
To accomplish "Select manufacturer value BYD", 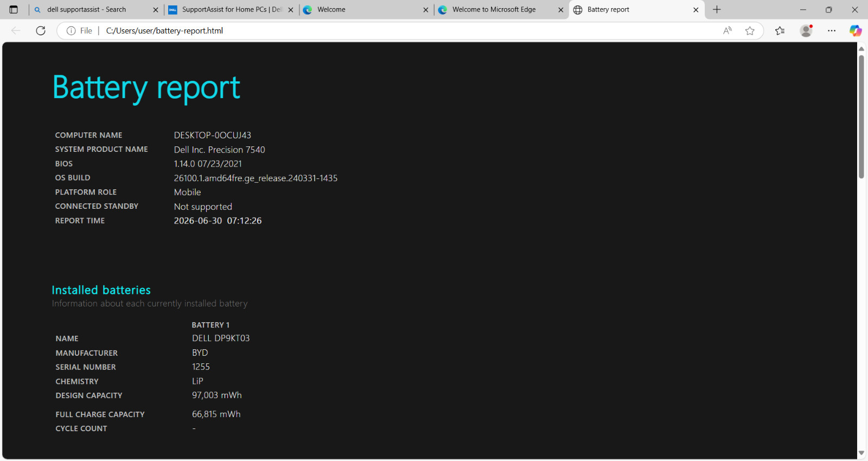I will click(200, 353).
